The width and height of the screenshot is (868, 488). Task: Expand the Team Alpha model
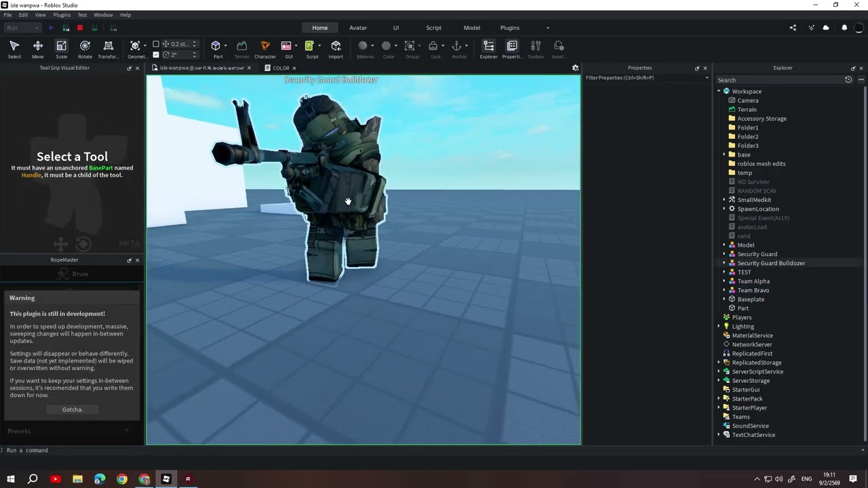(724, 281)
